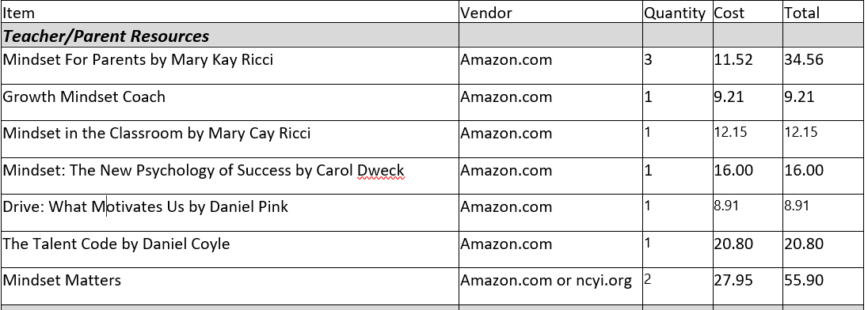Place cursor in Teacher/Parent Resources heading

pos(106,36)
